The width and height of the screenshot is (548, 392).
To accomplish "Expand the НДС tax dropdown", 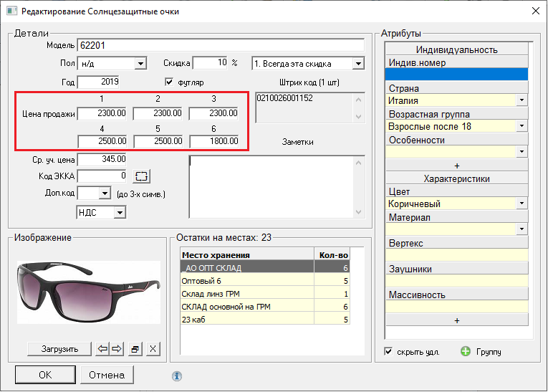I will point(120,212).
